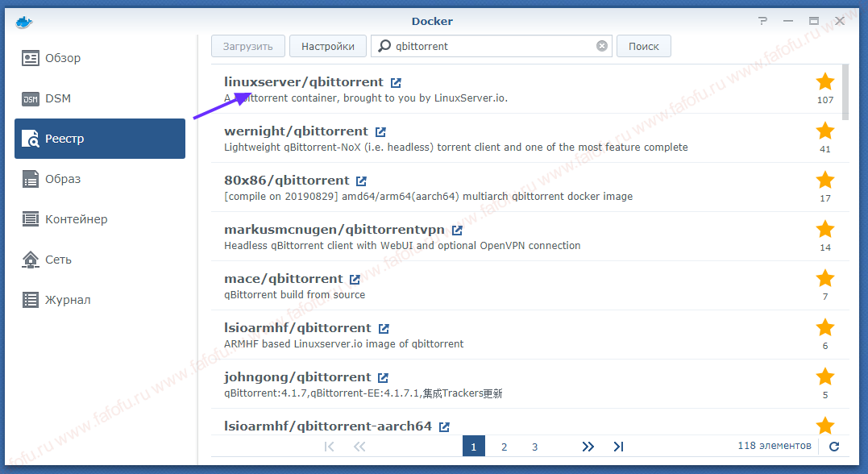Open results page 2
The image size is (868, 474).
click(505, 447)
